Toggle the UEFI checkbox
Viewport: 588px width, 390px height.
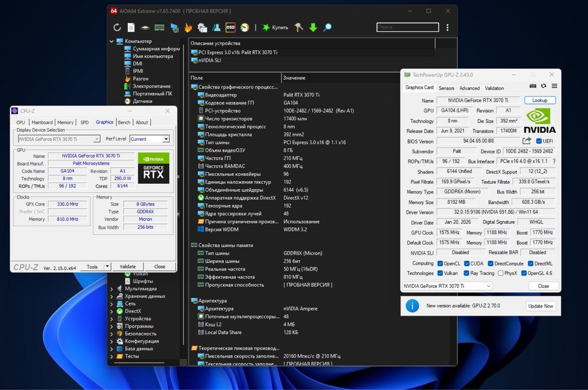[x=539, y=141]
